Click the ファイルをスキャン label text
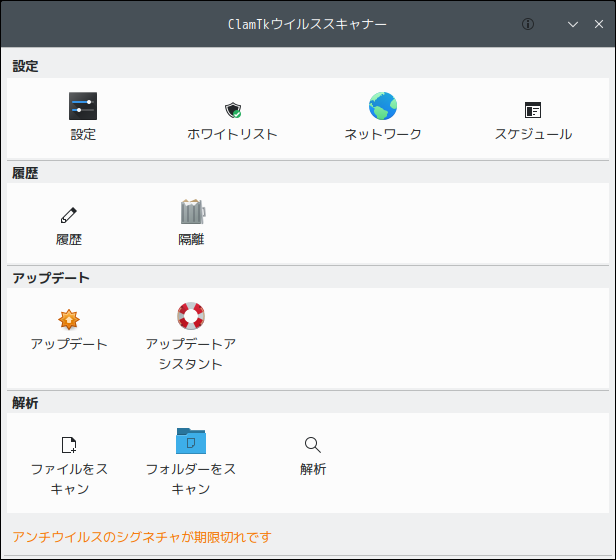 coord(69,479)
